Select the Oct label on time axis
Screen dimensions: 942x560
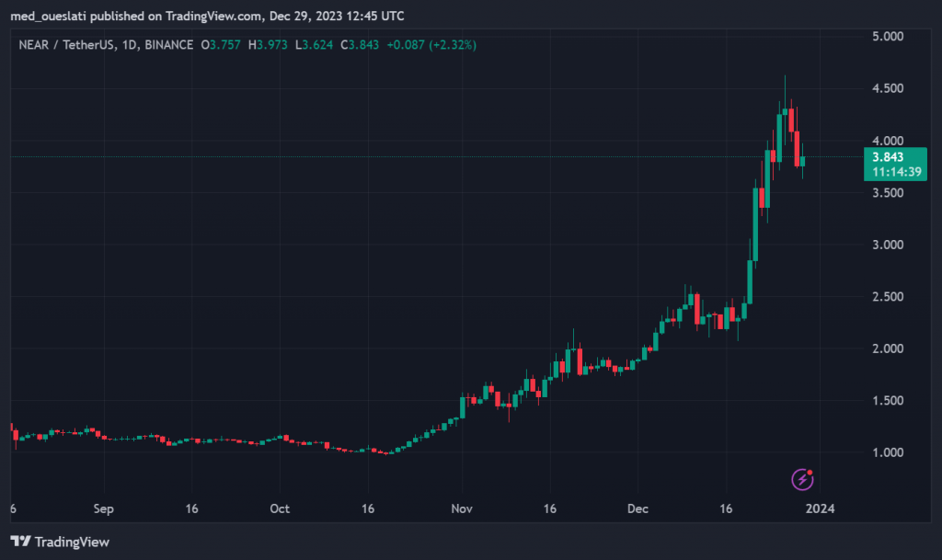click(x=280, y=509)
